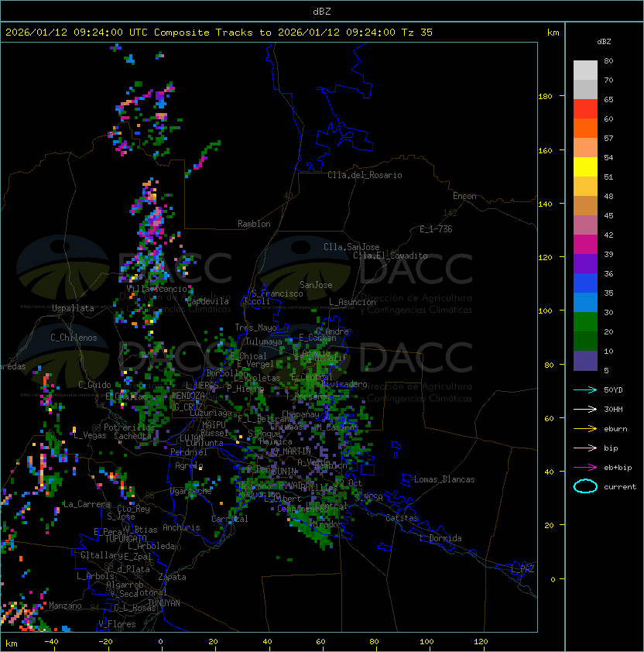The height and width of the screenshot is (652, 644).
Task: Pick the bright green 30-20 dBZ swatch
Action: point(585,322)
